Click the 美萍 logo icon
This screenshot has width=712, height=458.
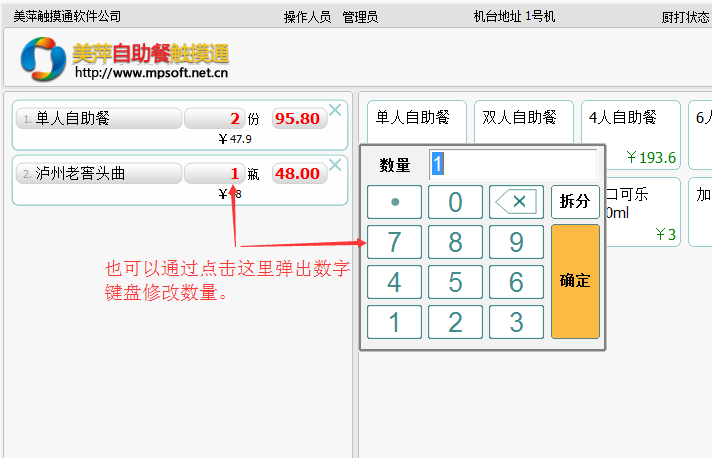(x=43, y=60)
